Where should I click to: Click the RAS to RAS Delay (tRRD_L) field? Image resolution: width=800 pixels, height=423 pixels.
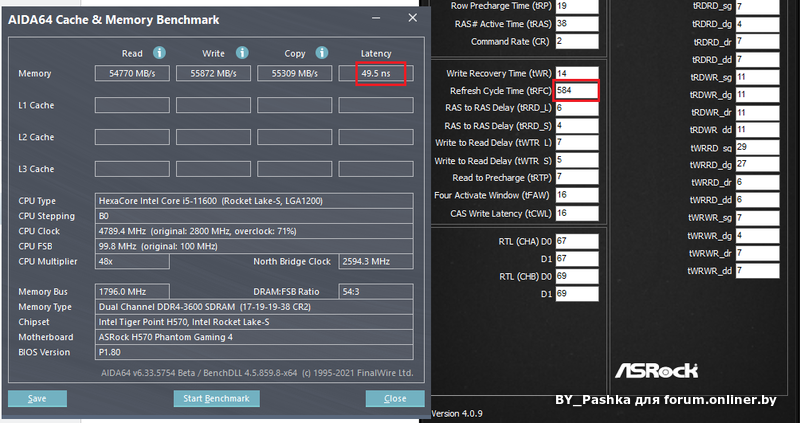pos(577,108)
